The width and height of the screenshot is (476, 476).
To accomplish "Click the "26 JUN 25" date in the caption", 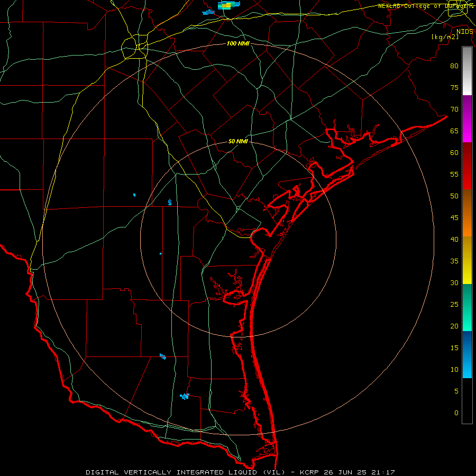I will 344,472.
